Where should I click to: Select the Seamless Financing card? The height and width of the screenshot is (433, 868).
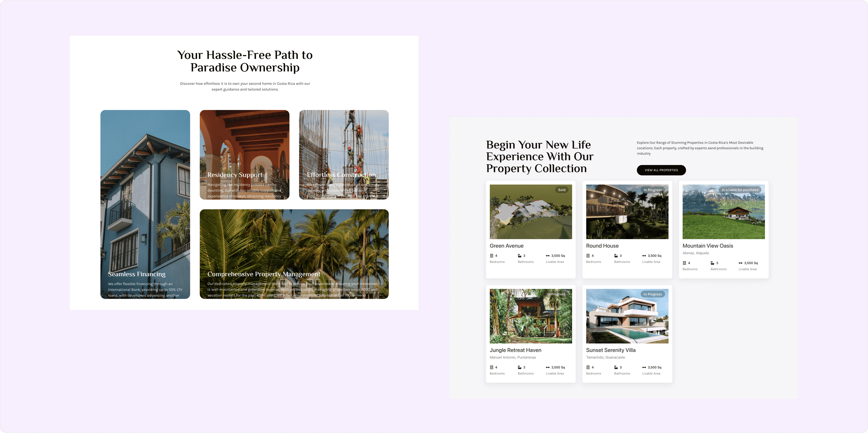(x=145, y=204)
